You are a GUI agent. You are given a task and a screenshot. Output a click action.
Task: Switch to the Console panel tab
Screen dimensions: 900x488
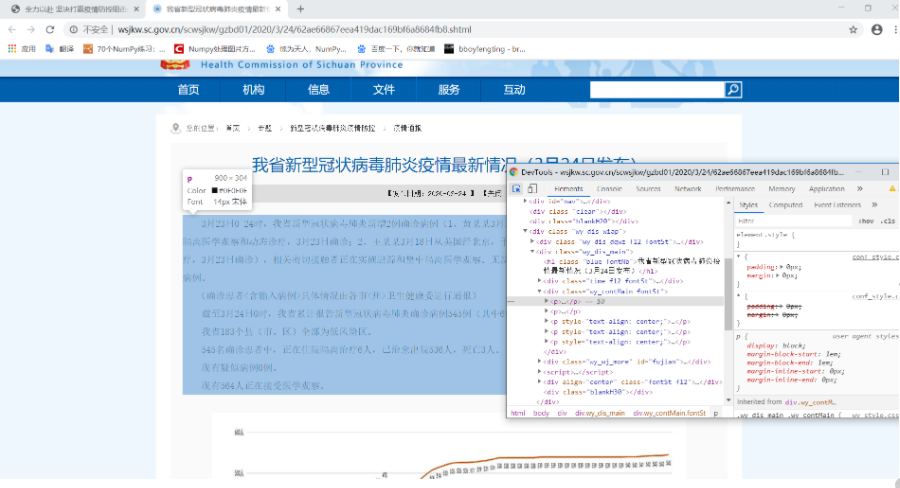(x=609, y=188)
